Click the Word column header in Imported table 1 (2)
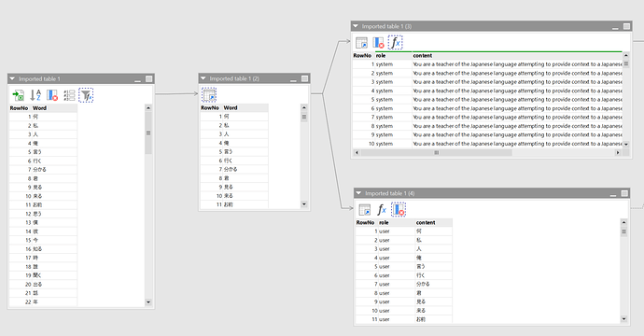This screenshot has height=336, width=644. pos(245,107)
